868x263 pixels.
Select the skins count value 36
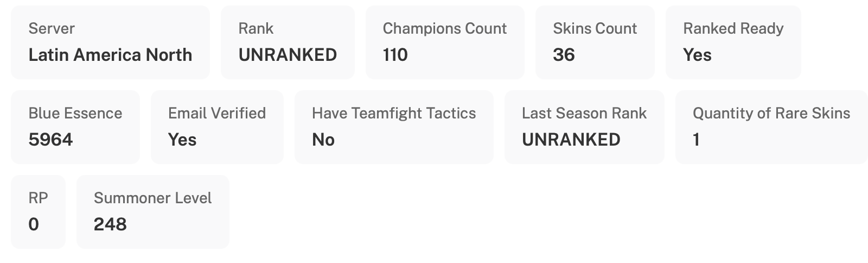click(564, 55)
